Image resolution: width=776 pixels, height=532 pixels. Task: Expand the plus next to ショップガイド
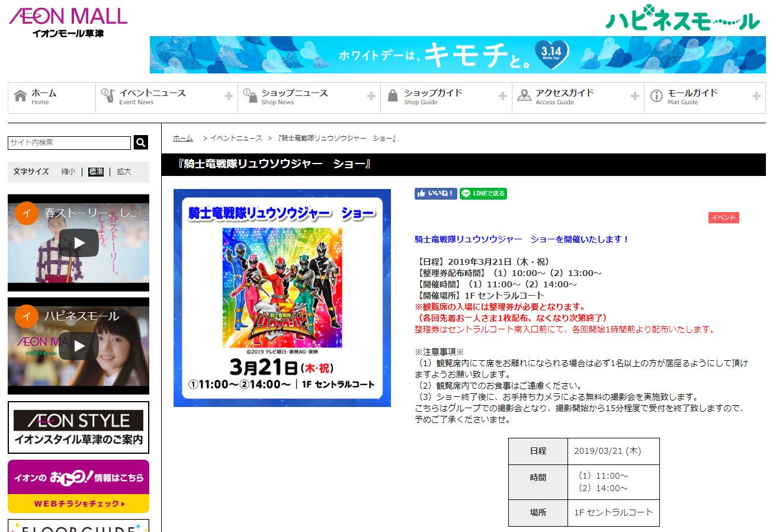(x=503, y=96)
